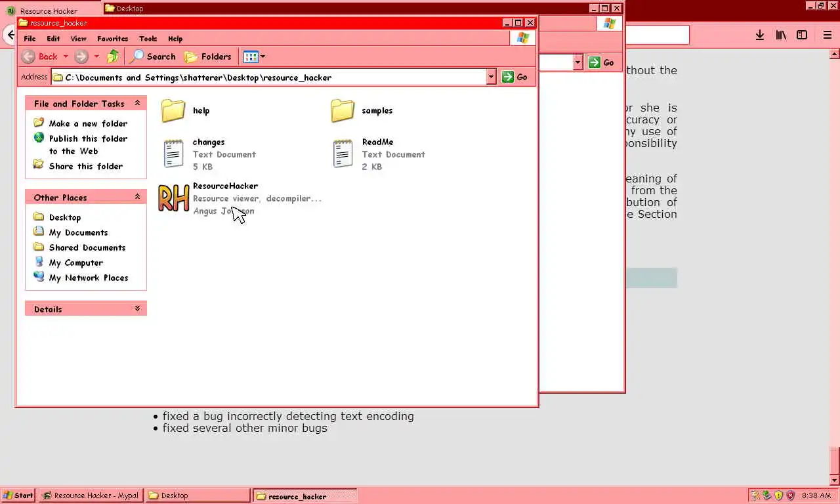840x504 pixels.
Task: Expand address dropdown in the Desktop window
Action: point(577,62)
